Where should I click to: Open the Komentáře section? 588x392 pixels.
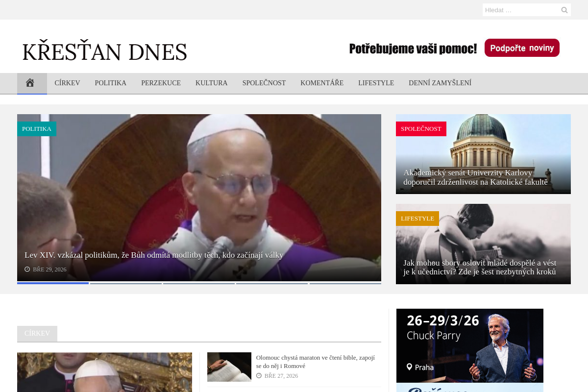[x=321, y=83]
